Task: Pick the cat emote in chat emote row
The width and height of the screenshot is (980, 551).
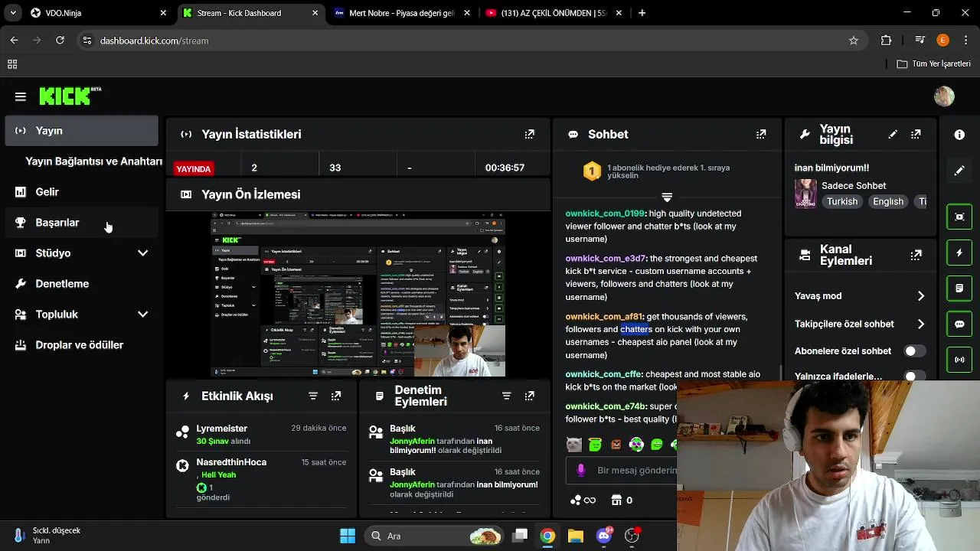Action: point(573,444)
